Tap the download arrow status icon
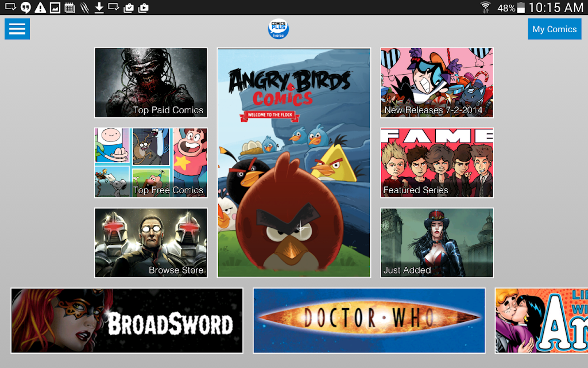The height and width of the screenshot is (368, 588). 99,7
